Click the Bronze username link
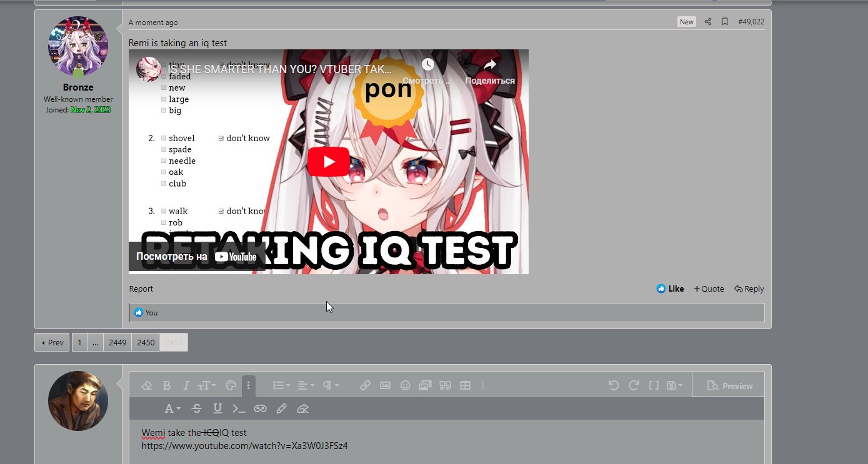This screenshot has height=464, width=868. coord(78,87)
